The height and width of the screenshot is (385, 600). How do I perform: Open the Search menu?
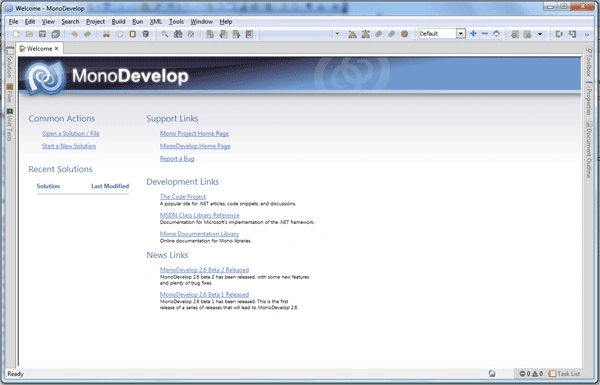[x=70, y=22]
